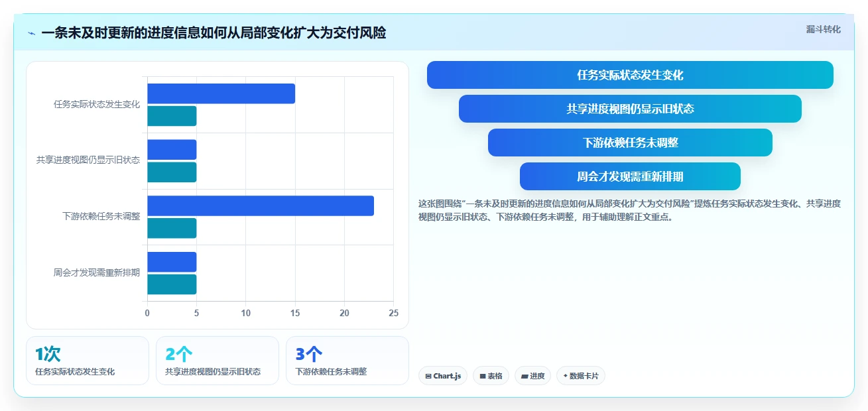Click the blue bar for 任务实际状态发生变化
Screen dimensions: 868x411
tap(221, 93)
